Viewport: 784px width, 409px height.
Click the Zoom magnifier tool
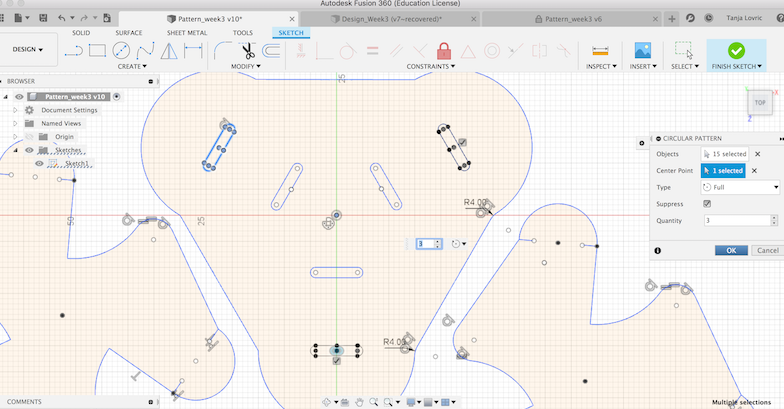click(374, 402)
